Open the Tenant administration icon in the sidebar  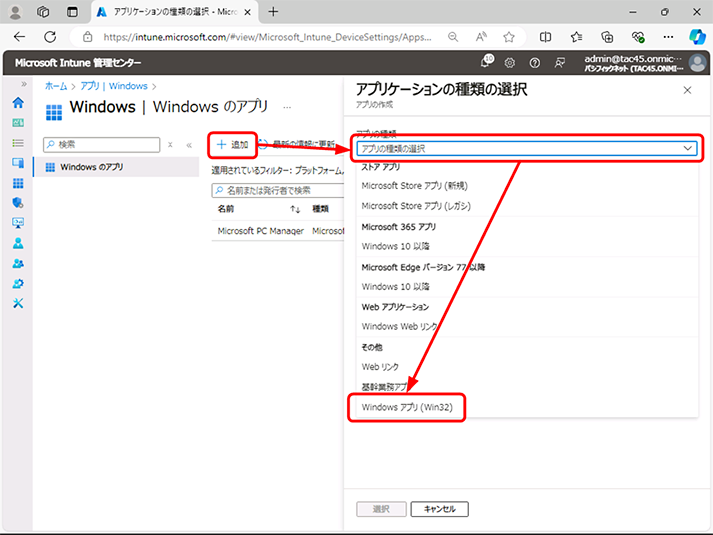(x=18, y=284)
